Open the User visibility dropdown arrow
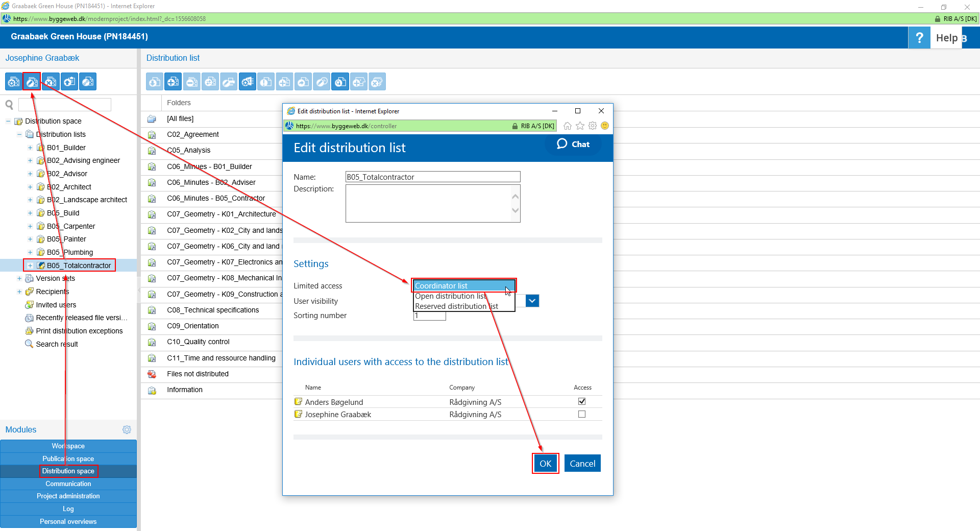Screen dimensions: 980x531 point(532,301)
